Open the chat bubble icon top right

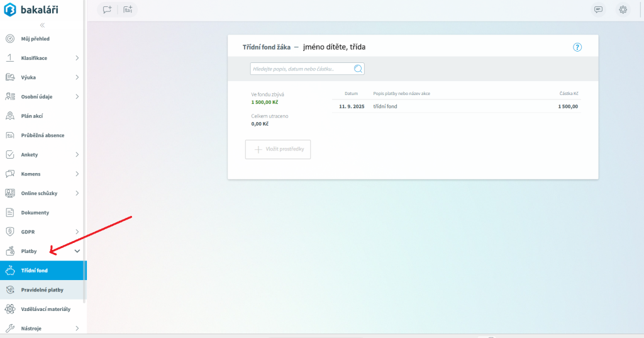[599, 9]
